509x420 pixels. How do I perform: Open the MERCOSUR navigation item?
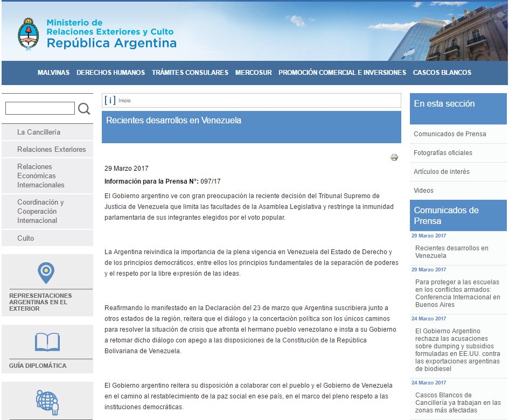pos(253,73)
